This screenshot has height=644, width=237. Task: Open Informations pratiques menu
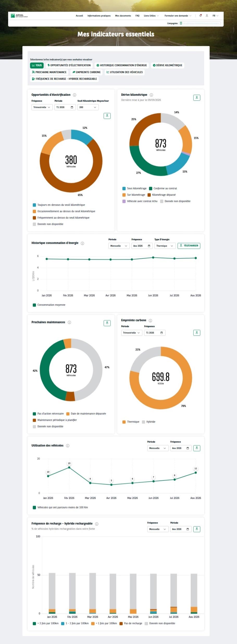tap(99, 16)
